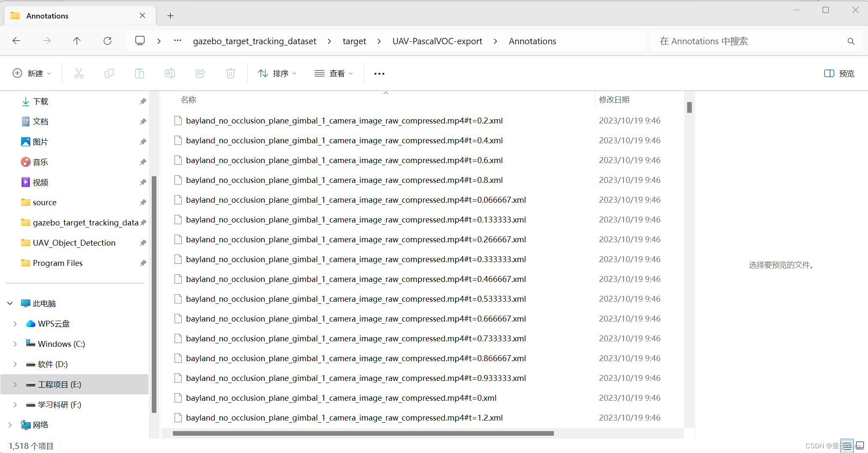
Task: Click the Copy icon in toolbar
Action: pyautogui.click(x=109, y=73)
